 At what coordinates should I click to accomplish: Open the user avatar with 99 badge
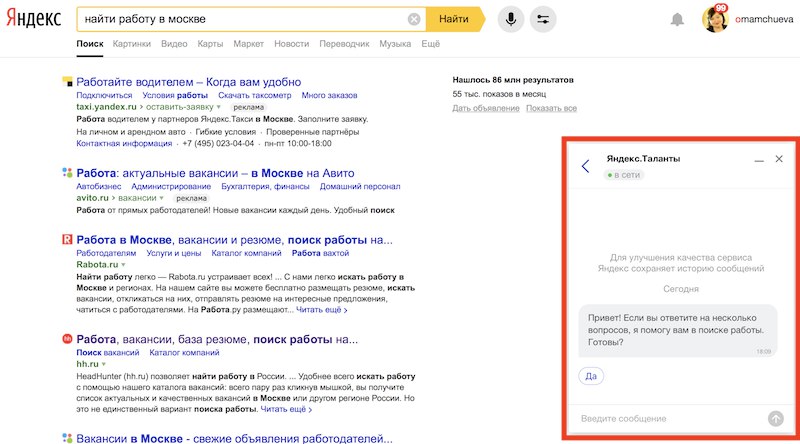pyautogui.click(x=715, y=19)
